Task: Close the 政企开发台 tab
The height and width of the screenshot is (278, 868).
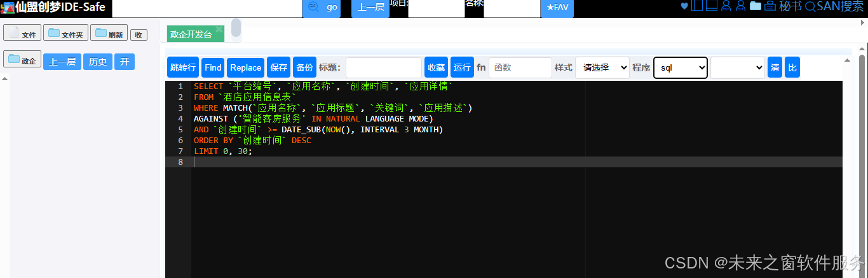Action: 219,29
